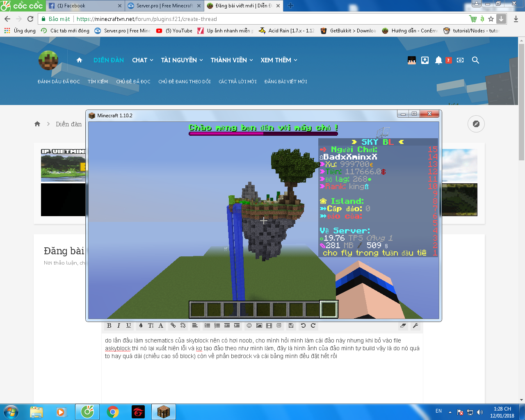
Task: Open the text alignment option
Action: pyautogui.click(x=195, y=326)
